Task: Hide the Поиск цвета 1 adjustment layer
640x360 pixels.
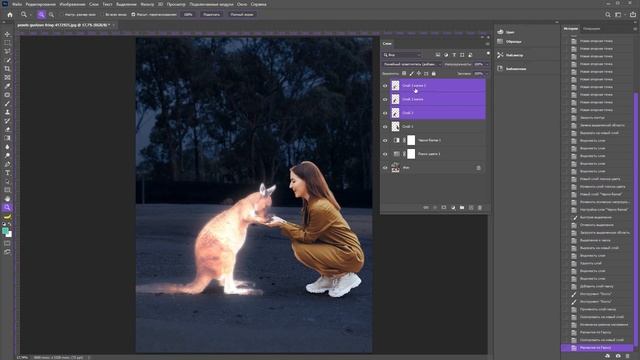Action: coord(385,154)
